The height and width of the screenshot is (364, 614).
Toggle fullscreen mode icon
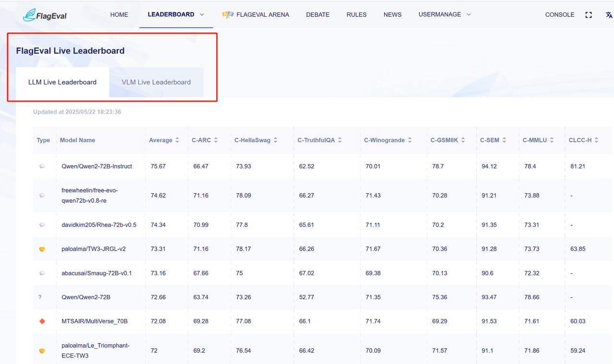pyautogui.click(x=589, y=15)
